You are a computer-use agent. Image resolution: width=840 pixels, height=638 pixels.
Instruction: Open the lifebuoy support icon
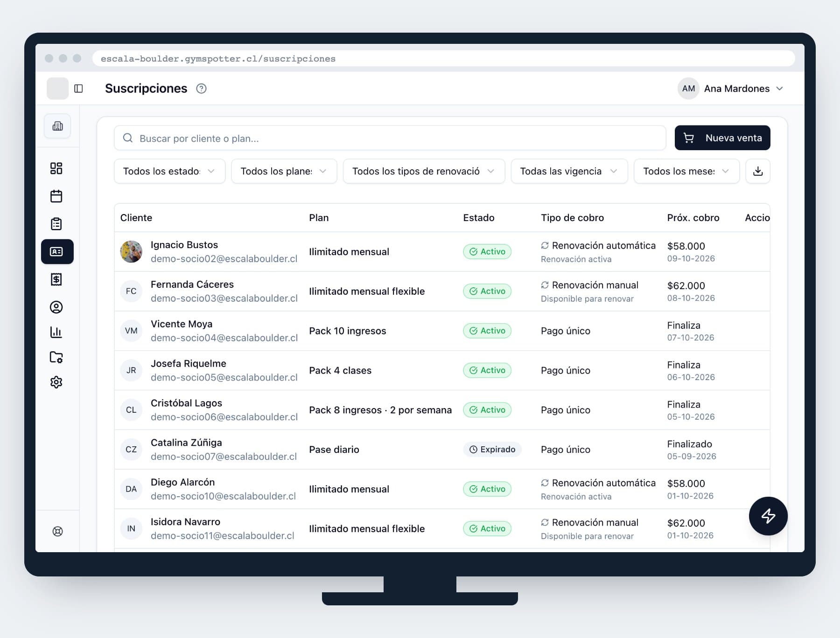pos(57,531)
